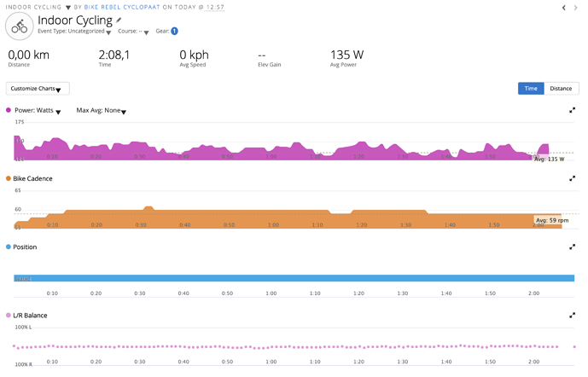Click the 12:57 activity time link
Viewport: 588px width, 377px height.
point(215,7)
